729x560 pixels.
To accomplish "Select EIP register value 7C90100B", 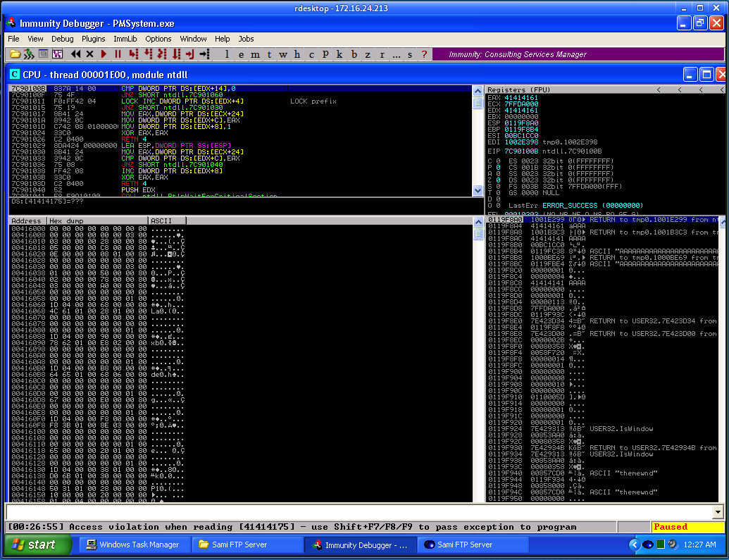I will [521, 151].
